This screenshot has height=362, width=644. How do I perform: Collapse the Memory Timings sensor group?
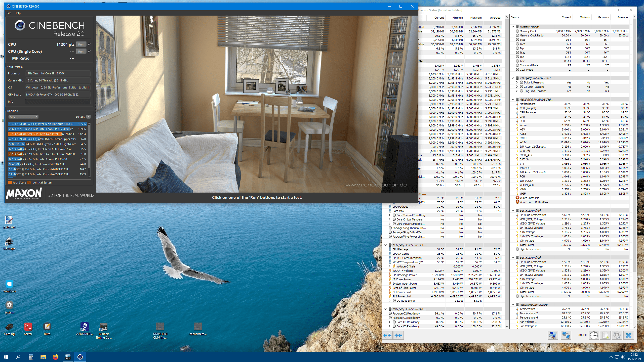[513, 27]
